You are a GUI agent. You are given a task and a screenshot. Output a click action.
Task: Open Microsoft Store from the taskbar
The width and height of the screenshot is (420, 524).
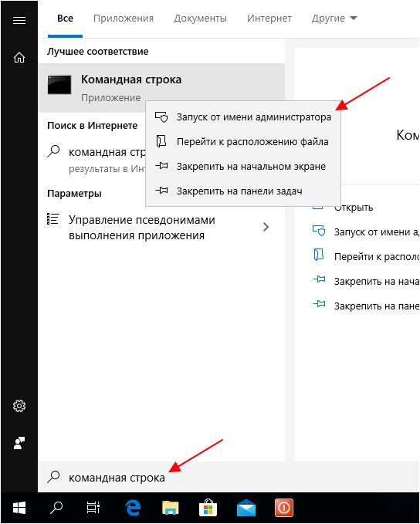click(x=208, y=508)
